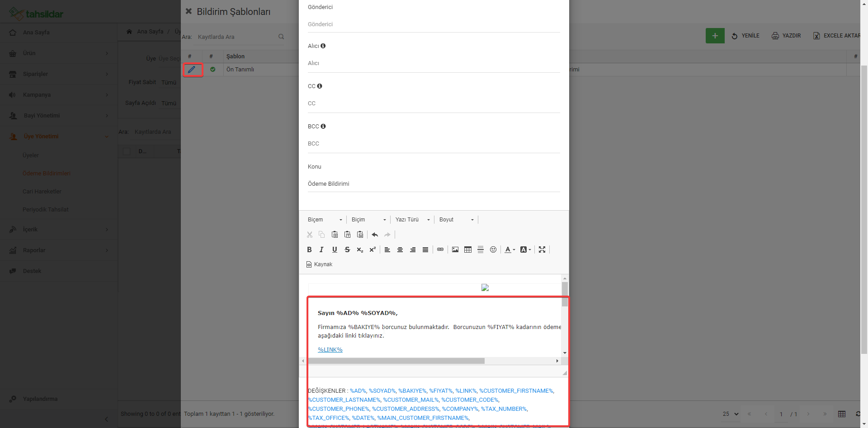The image size is (868, 428).
Task: Open text color picker
Action: pos(510,249)
